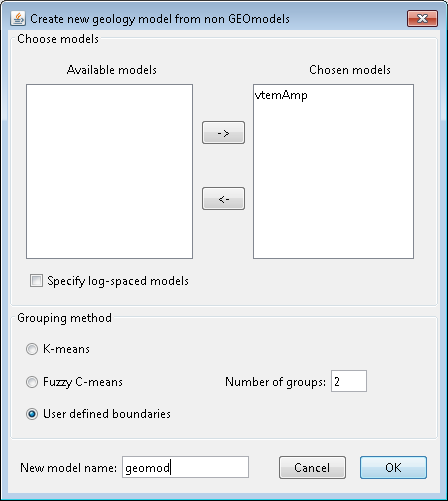The height and width of the screenshot is (501, 448).
Task: Select vtemAmp in the Chosen models list
Action: (x=281, y=95)
